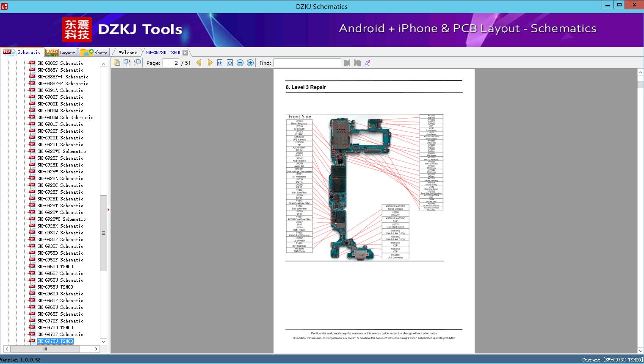The width and height of the screenshot is (644, 364).
Task: Click PDF icon beside SM-G928T Schematic
Action: click(32, 205)
